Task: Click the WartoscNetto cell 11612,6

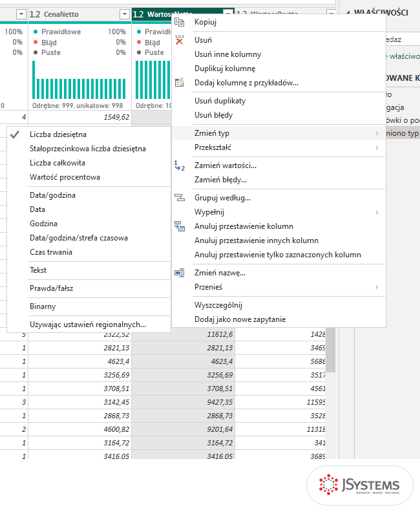Action: [x=183, y=334]
